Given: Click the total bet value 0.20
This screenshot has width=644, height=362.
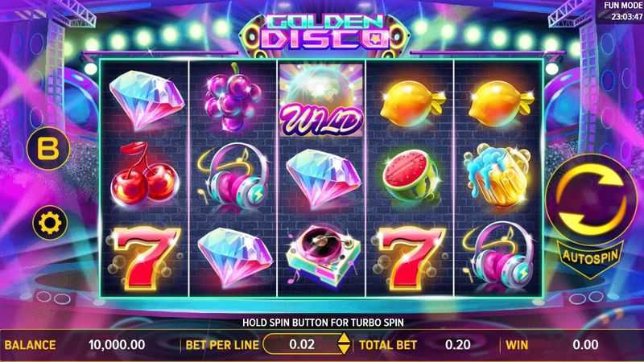Looking at the screenshot, I should pyautogui.click(x=458, y=345).
